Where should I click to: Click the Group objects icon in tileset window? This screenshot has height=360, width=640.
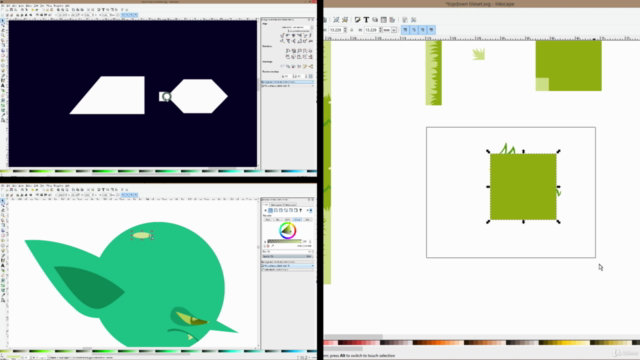point(336,20)
